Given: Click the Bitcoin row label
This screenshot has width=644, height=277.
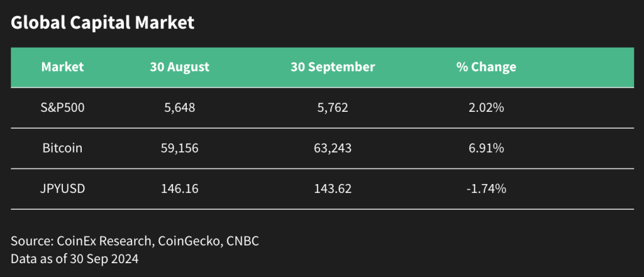Looking at the screenshot, I should click(x=62, y=149).
